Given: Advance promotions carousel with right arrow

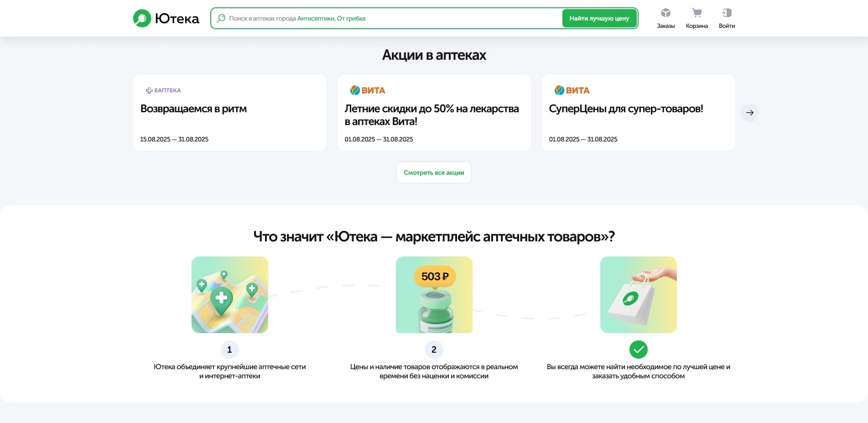Looking at the screenshot, I should [x=749, y=112].
